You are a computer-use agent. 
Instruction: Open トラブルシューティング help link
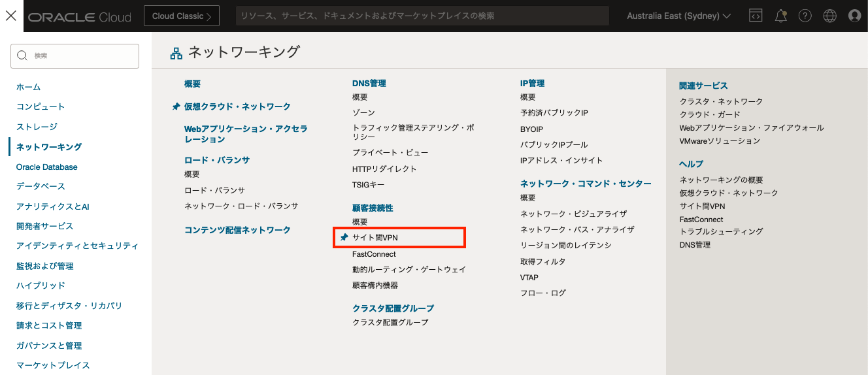(x=722, y=232)
